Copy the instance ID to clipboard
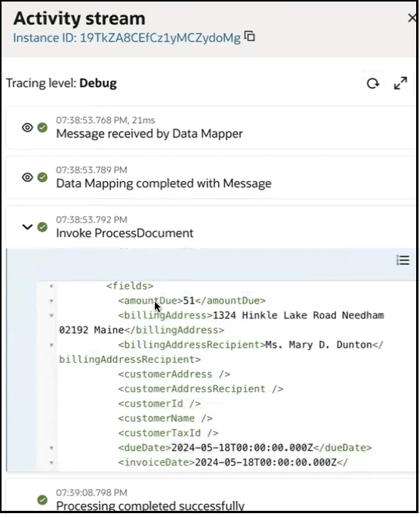 (x=250, y=36)
